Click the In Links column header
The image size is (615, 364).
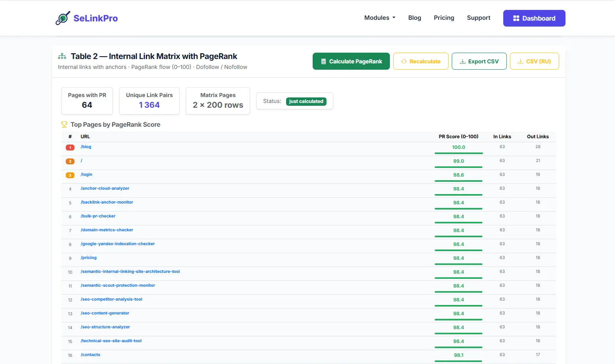(x=502, y=136)
